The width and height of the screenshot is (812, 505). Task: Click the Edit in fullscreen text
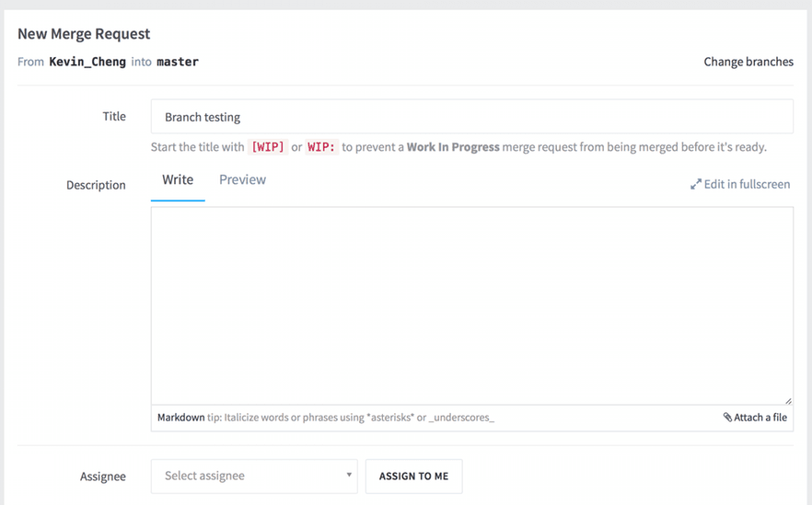(x=747, y=184)
